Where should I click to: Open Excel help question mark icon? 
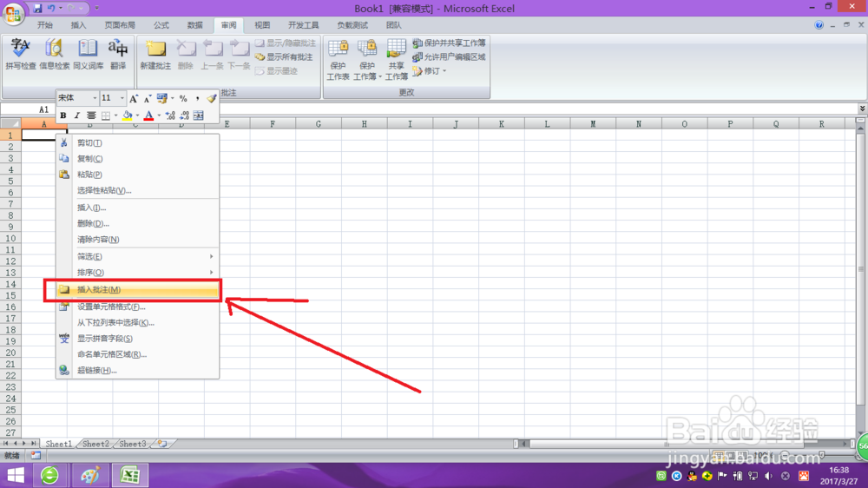pyautogui.click(x=819, y=25)
